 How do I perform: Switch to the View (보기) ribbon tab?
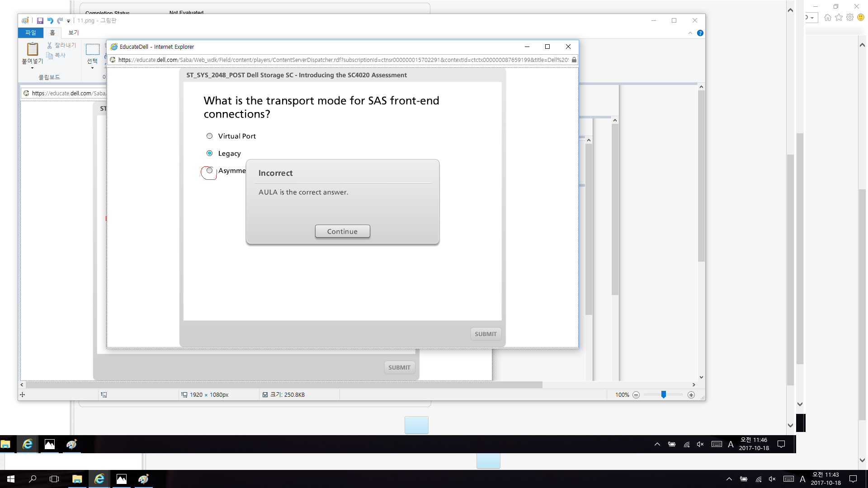pos(73,33)
